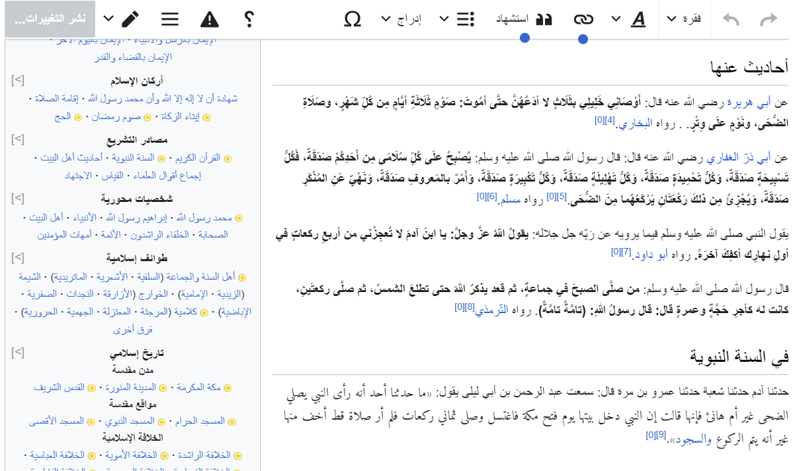Open the والسجود link
797x471 pixels.
coord(692,439)
